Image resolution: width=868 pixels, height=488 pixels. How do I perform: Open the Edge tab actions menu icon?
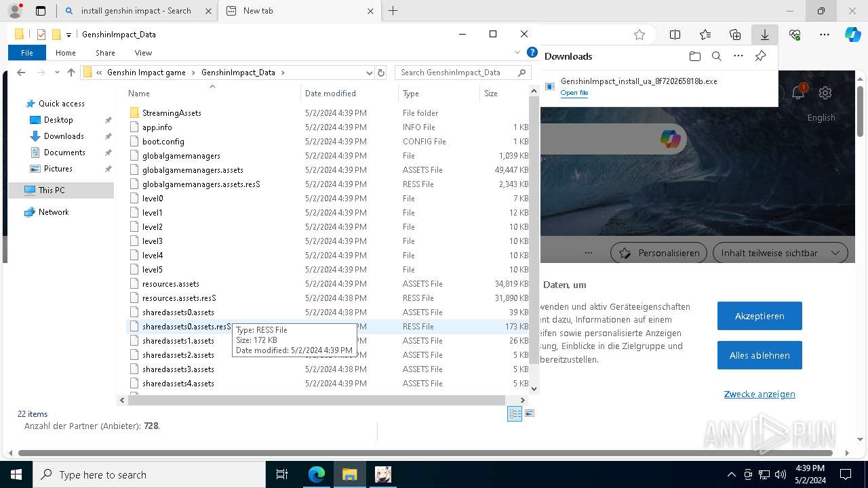(41, 11)
